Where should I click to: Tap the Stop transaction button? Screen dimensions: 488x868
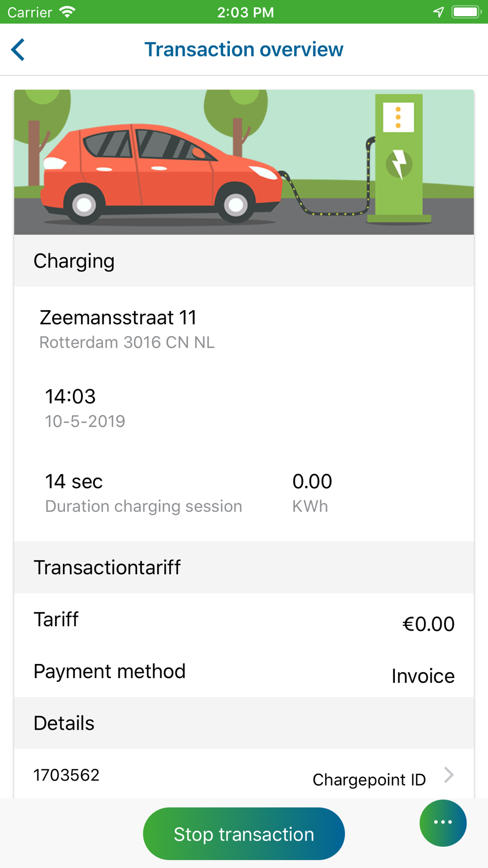pyautogui.click(x=244, y=834)
